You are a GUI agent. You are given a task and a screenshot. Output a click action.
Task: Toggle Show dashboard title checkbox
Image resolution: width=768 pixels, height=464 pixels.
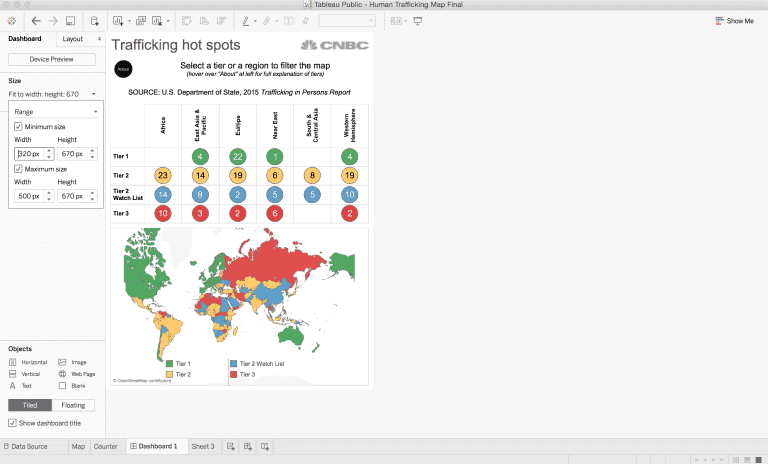pos(12,423)
